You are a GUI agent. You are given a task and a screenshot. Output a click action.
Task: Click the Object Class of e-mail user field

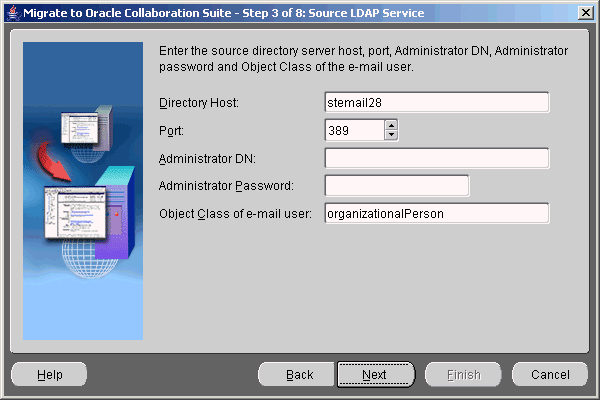pyautogui.click(x=437, y=213)
